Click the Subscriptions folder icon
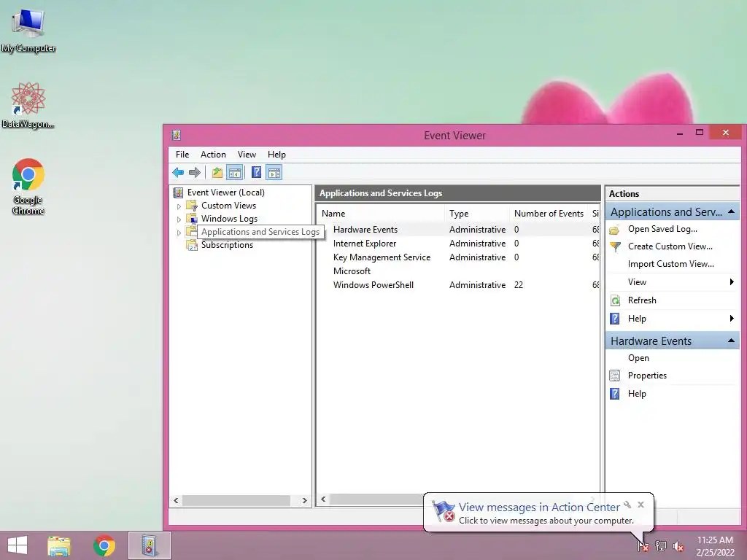 tap(192, 245)
